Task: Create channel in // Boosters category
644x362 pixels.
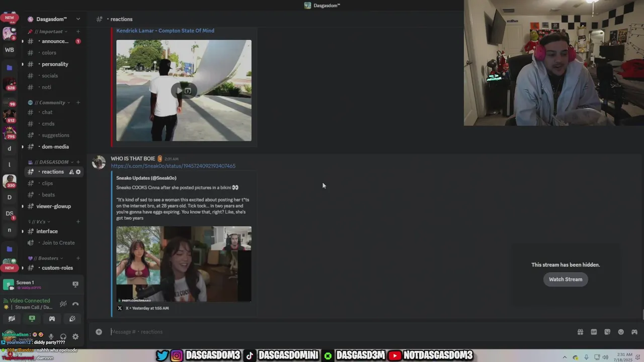Action: click(x=78, y=258)
